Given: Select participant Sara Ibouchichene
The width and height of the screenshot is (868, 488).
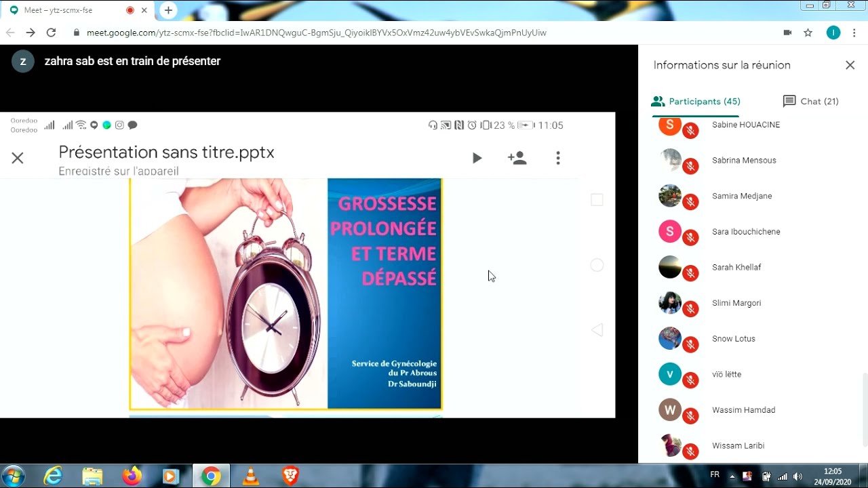Looking at the screenshot, I should click(x=746, y=232).
